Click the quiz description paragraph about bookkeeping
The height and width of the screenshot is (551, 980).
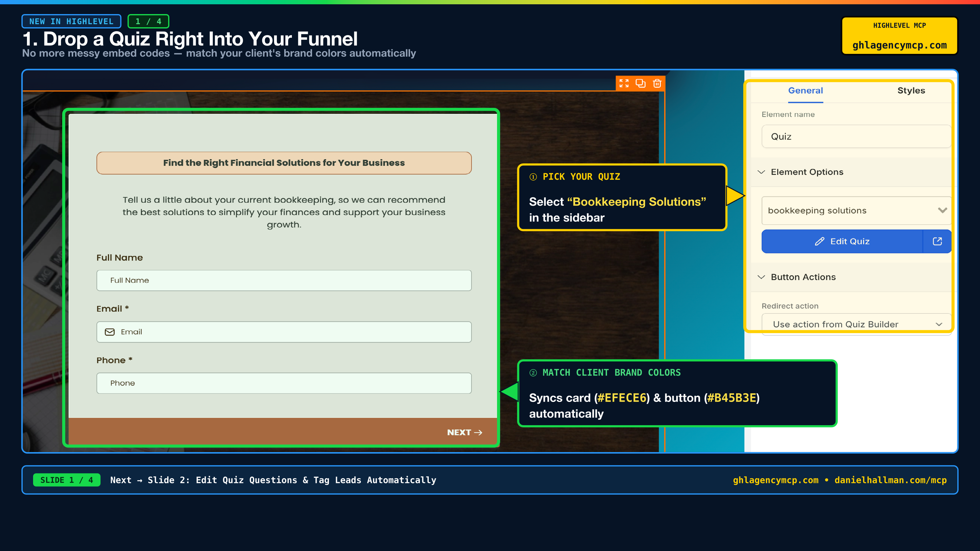tap(284, 212)
